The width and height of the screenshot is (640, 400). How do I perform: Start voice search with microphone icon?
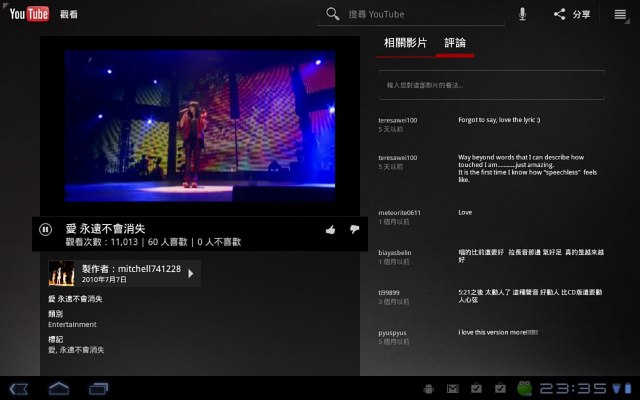point(522,14)
